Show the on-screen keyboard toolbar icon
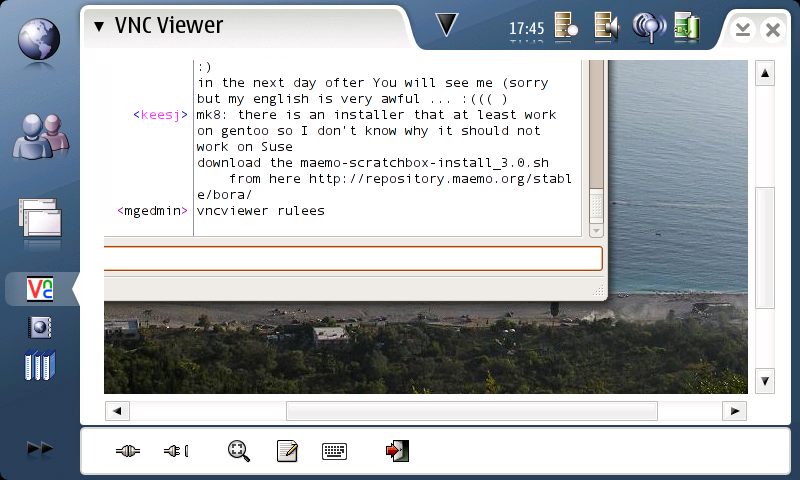Image resolution: width=800 pixels, height=480 pixels. (335, 451)
